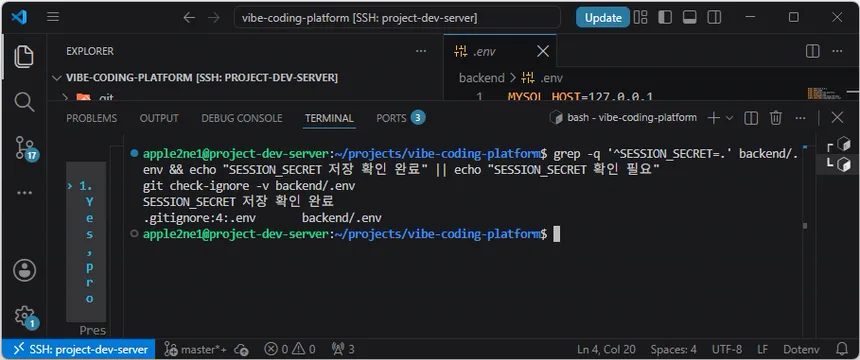This screenshot has height=360, width=860.
Task: Click the master*+ branch status item
Action: [x=195, y=349]
